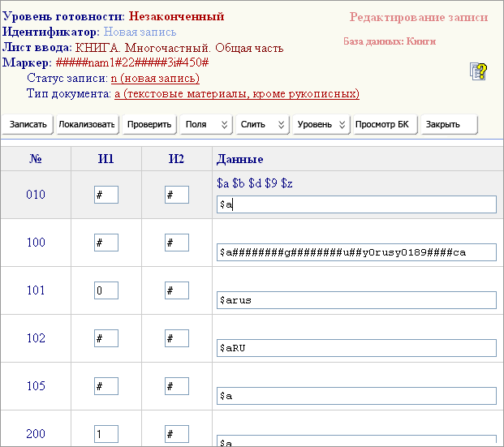Image resolution: width=504 pixels, height=447 pixels.
Task: Click the Записать button
Action: point(28,124)
